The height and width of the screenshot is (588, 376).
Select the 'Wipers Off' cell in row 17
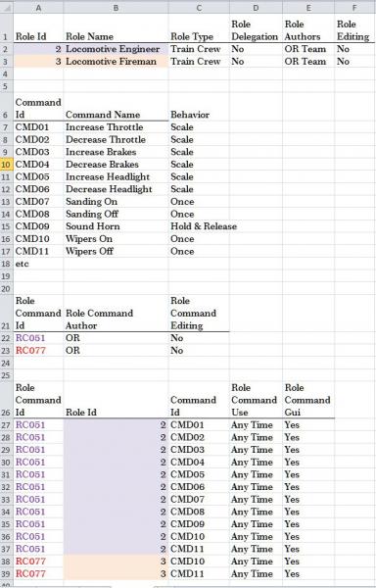coord(117,251)
